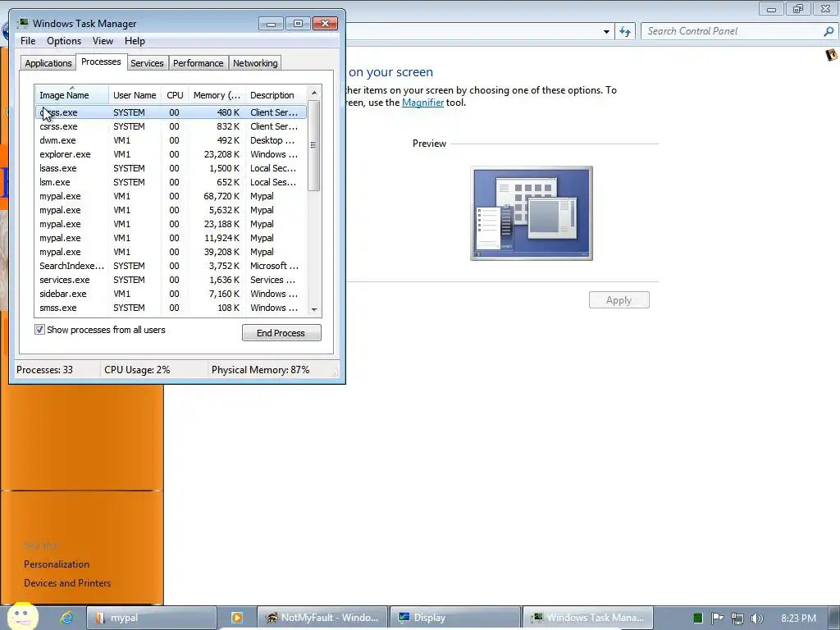
Task: Select the smss.exe process row
Action: 171,308
